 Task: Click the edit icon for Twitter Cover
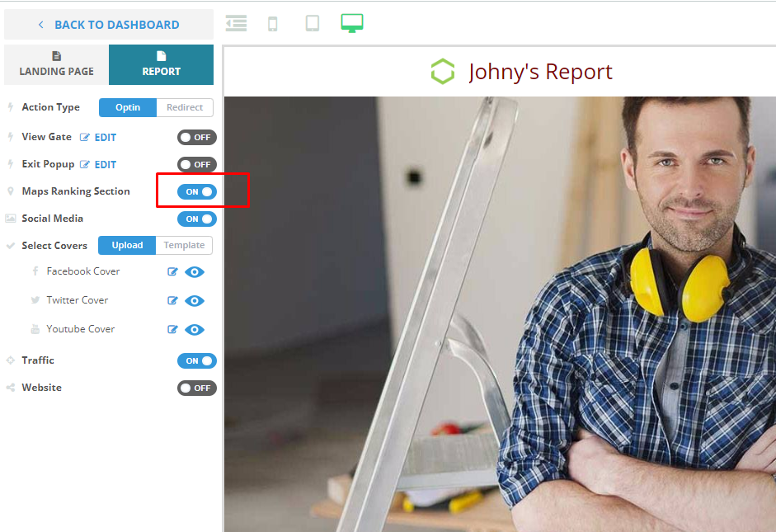pyautogui.click(x=172, y=301)
